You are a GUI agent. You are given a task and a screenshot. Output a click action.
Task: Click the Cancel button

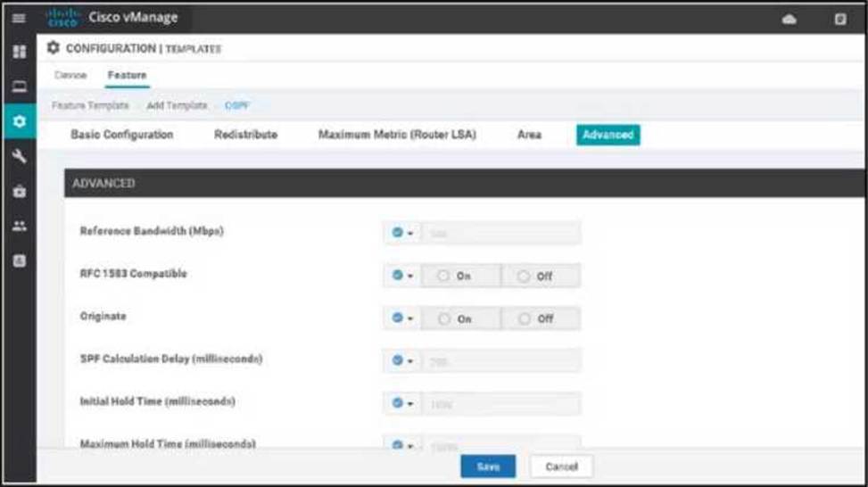click(x=561, y=466)
